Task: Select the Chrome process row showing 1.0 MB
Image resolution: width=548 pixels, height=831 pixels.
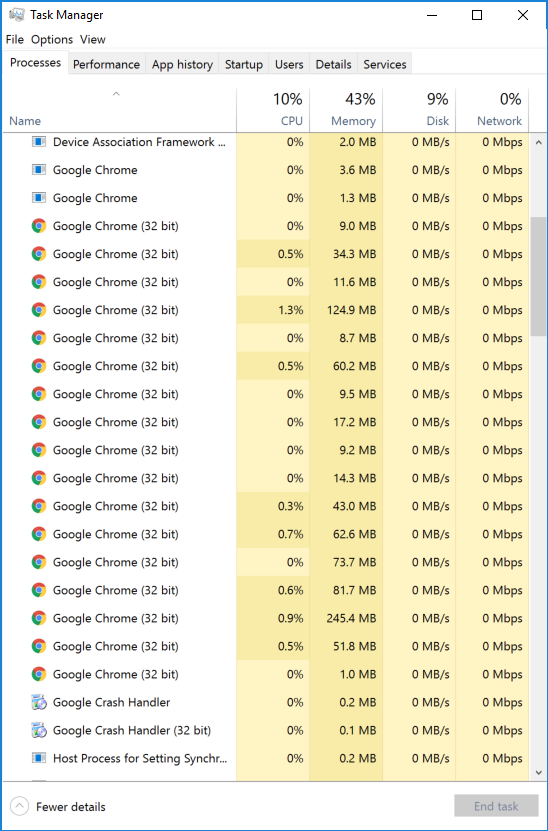Action: click(x=265, y=674)
